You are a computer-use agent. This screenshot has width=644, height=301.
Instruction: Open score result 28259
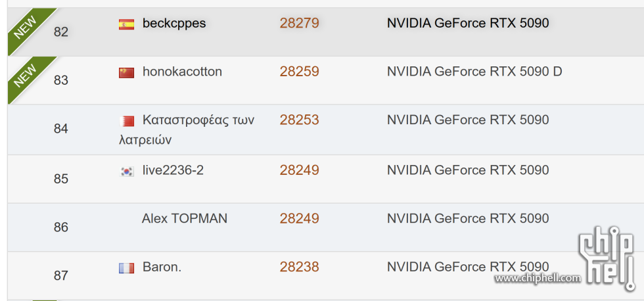(300, 72)
